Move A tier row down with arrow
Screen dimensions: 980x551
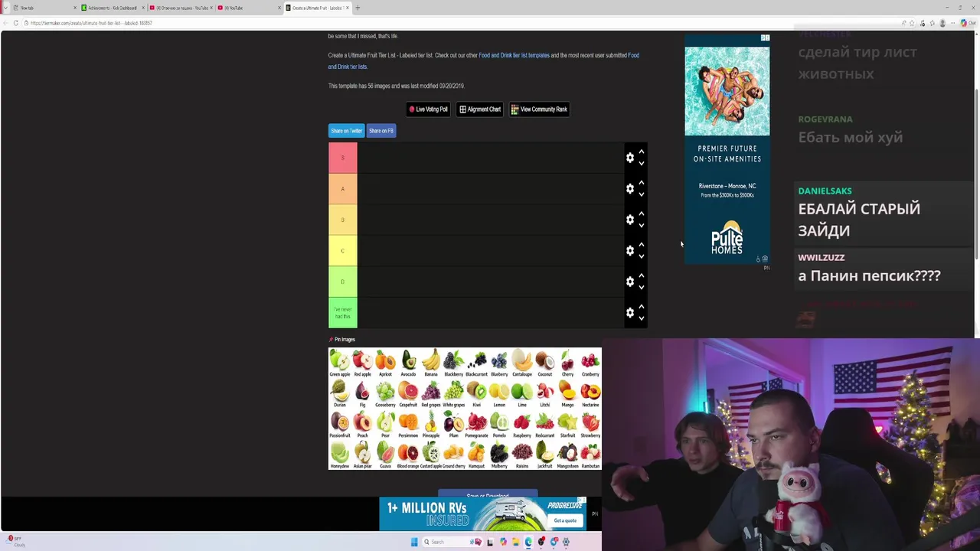click(642, 194)
